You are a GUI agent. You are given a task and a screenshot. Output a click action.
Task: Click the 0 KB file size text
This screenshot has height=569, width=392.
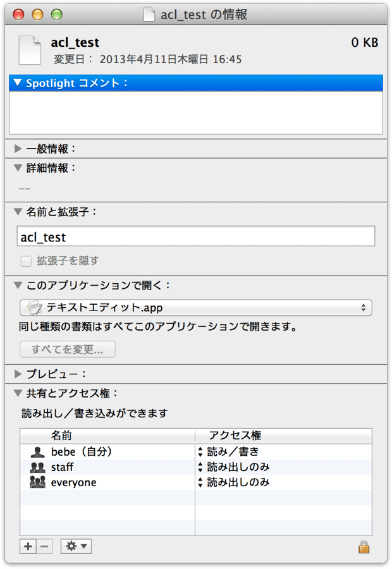[x=364, y=42]
